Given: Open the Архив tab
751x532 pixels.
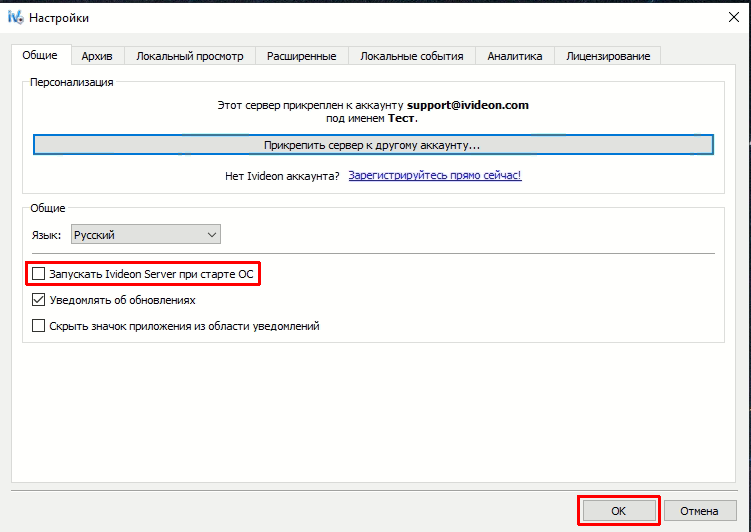Looking at the screenshot, I should (x=97, y=56).
